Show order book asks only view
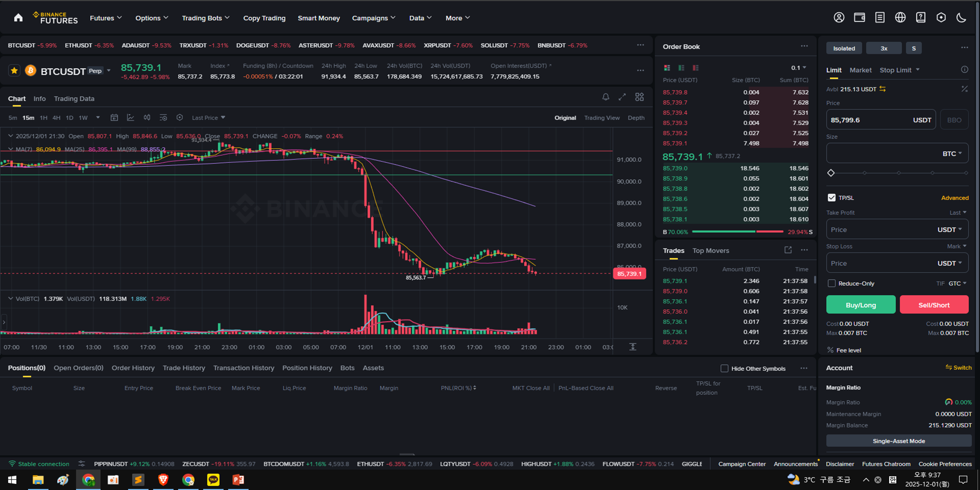 tap(696, 68)
